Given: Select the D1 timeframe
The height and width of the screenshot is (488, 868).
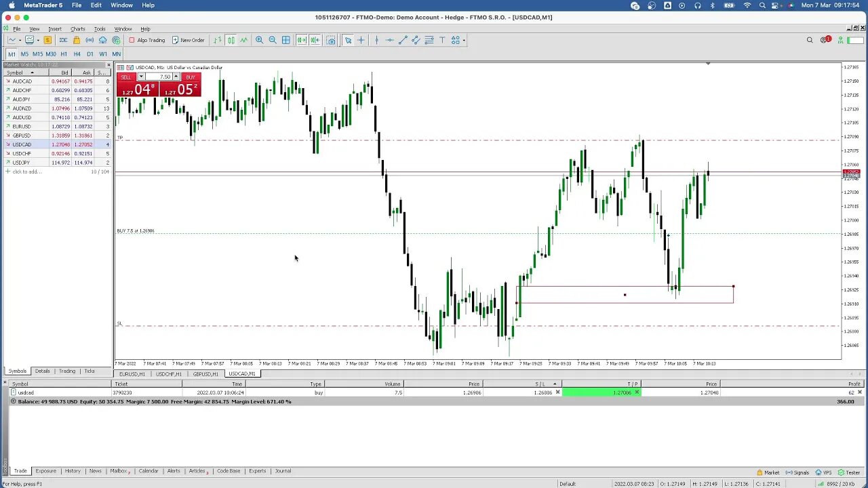Looking at the screenshot, I should (x=90, y=54).
